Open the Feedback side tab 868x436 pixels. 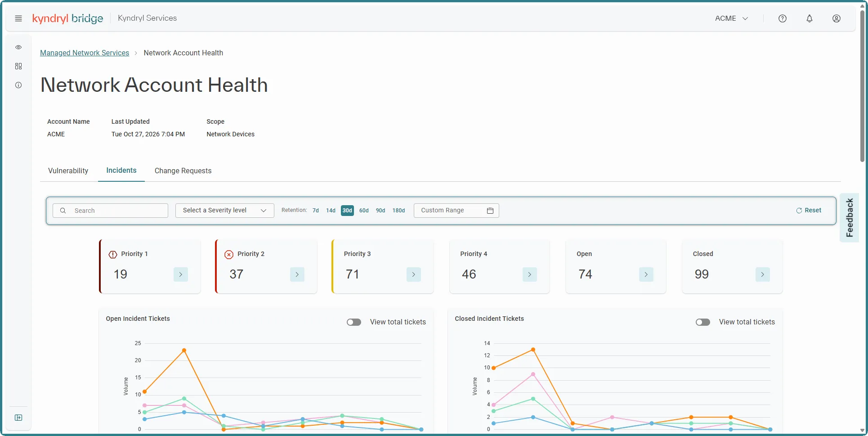(x=850, y=218)
